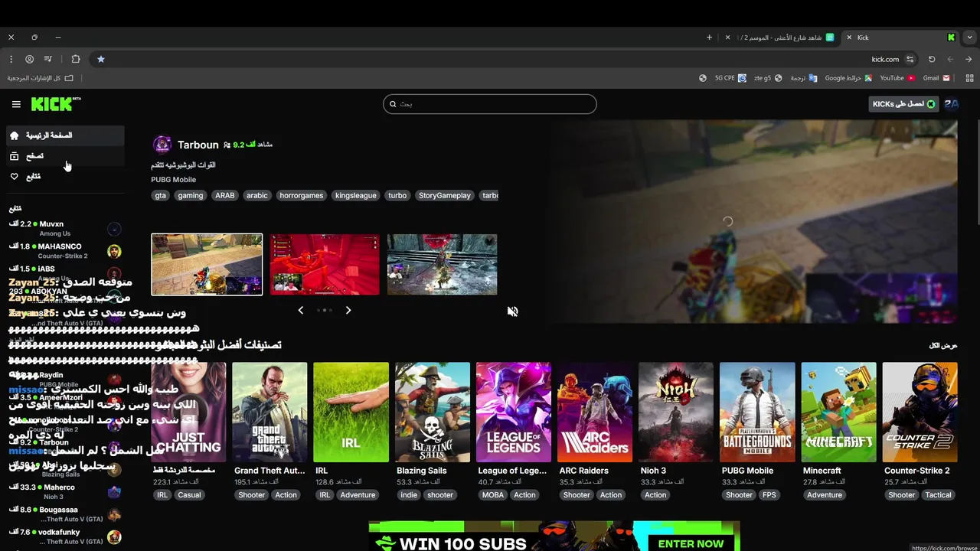The height and width of the screenshot is (551, 980).
Task: Open Chrome profile account icon
Action: [29, 59]
